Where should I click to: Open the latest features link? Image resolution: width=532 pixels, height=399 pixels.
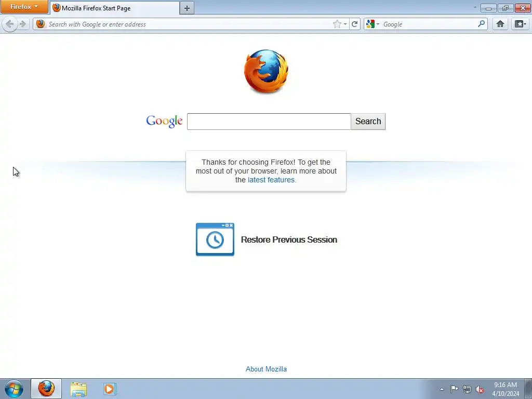point(271,180)
